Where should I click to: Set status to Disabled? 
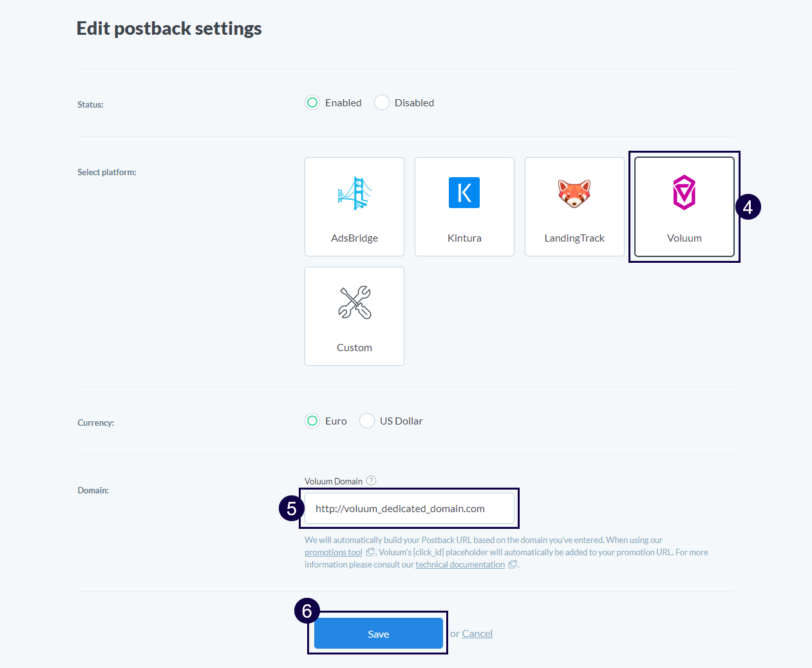[382, 102]
